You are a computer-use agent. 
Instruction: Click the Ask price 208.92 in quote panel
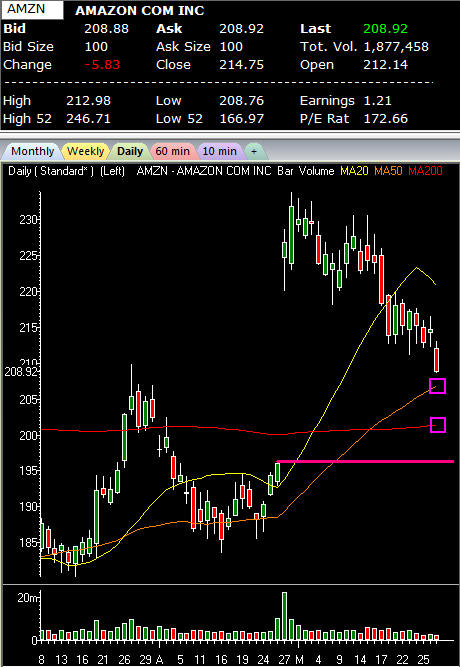tap(241, 29)
